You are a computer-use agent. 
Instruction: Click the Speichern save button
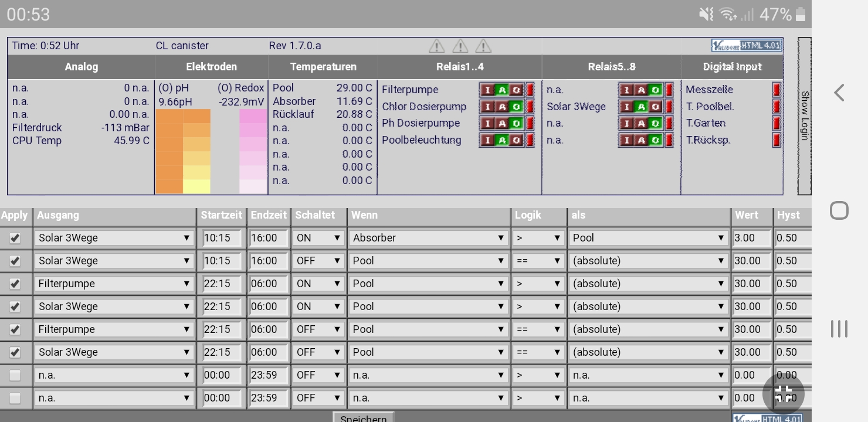pos(364,417)
